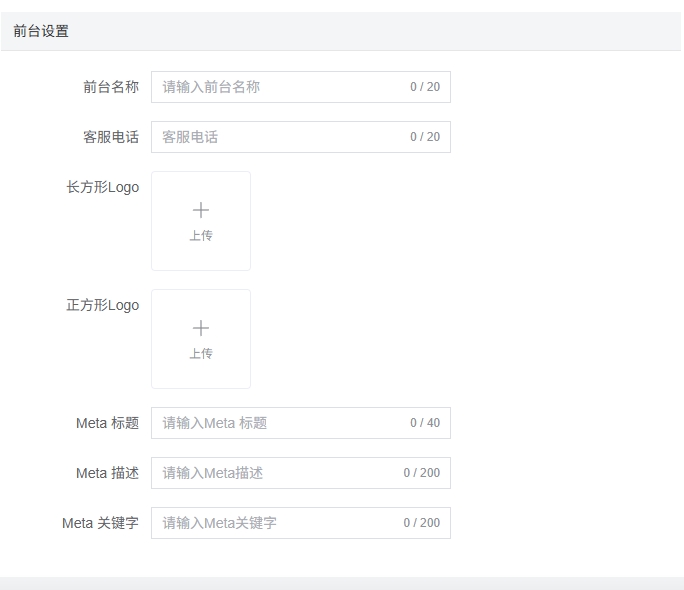Click the 0 / 20 counter in 前台名称
684x590 pixels.
(425, 87)
